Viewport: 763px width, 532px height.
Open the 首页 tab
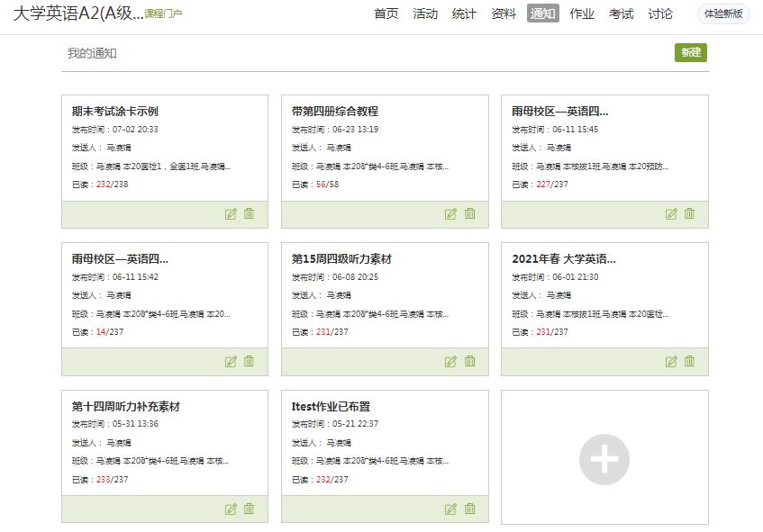tap(386, 14)
